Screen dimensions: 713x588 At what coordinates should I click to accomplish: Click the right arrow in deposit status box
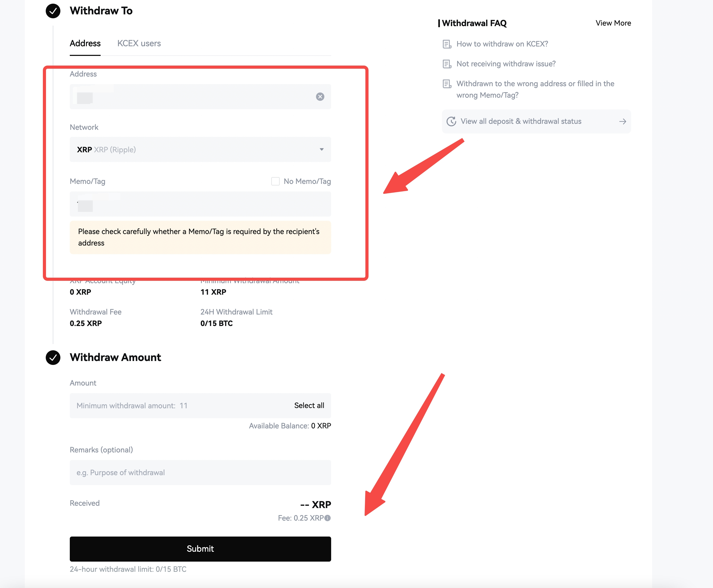point(623,121)
